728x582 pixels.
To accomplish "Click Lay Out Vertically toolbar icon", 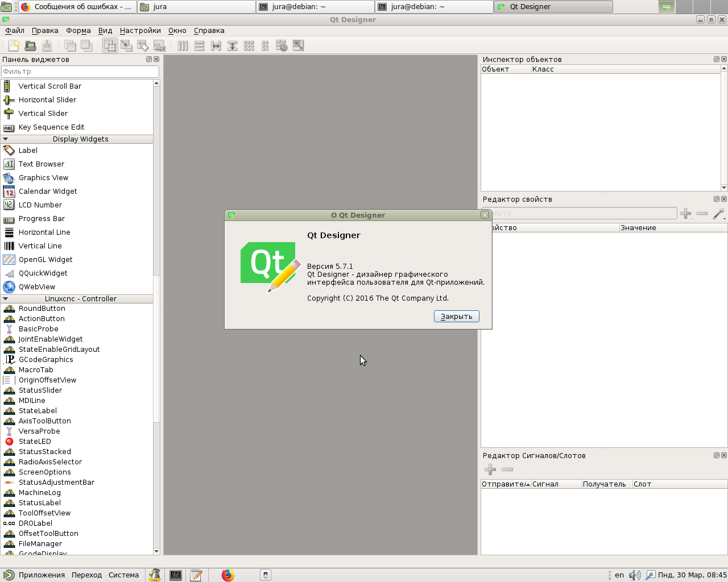I will [x=199, y=45].
